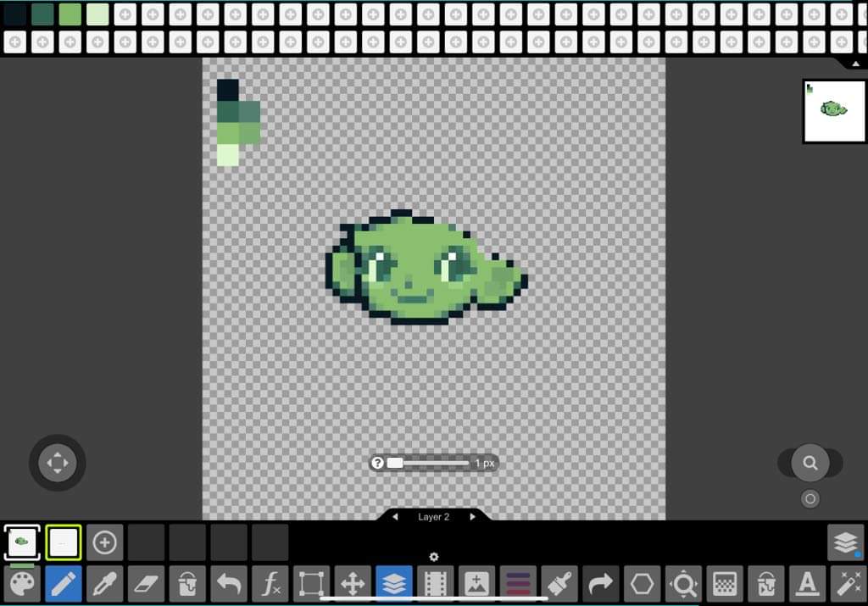Add a new animation frame
The width and height of the screenshot is (868, 606).
tap(104, 542)
